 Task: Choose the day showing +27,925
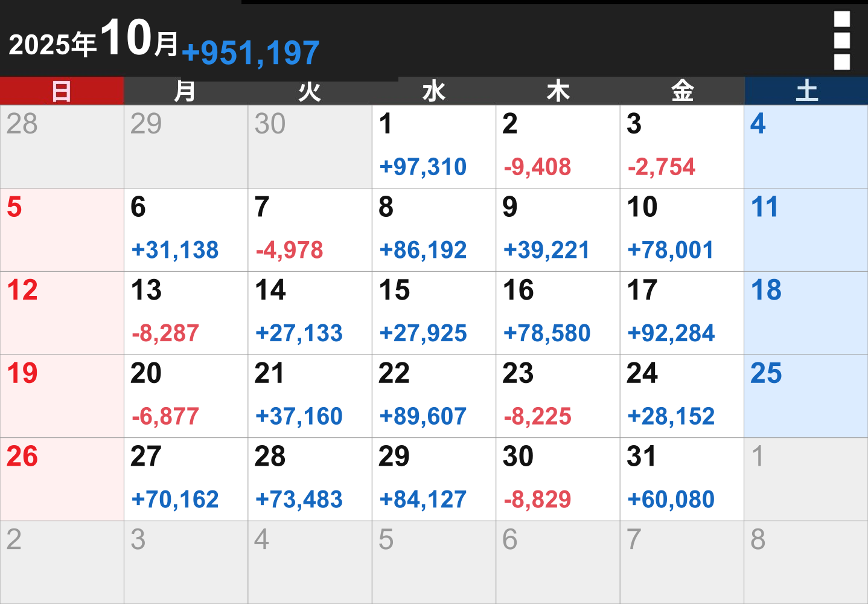click(434, 313)
